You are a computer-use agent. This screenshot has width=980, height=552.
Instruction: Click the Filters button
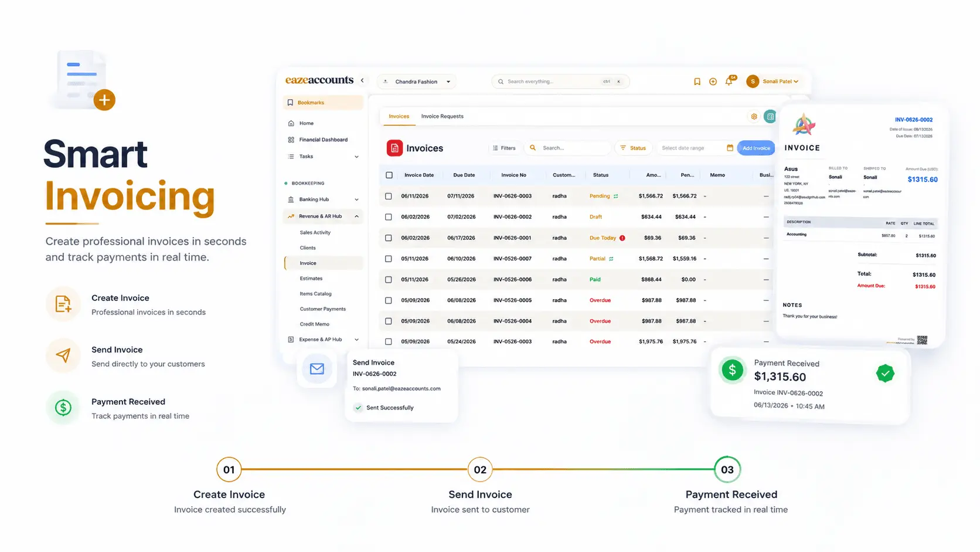(504, 148)
